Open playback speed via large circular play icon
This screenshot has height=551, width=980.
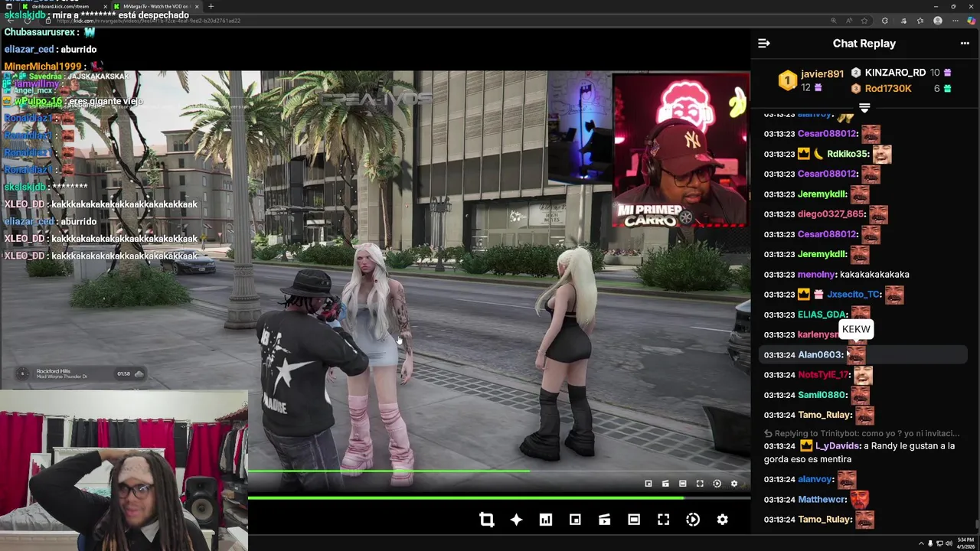[x=693, y=520]
